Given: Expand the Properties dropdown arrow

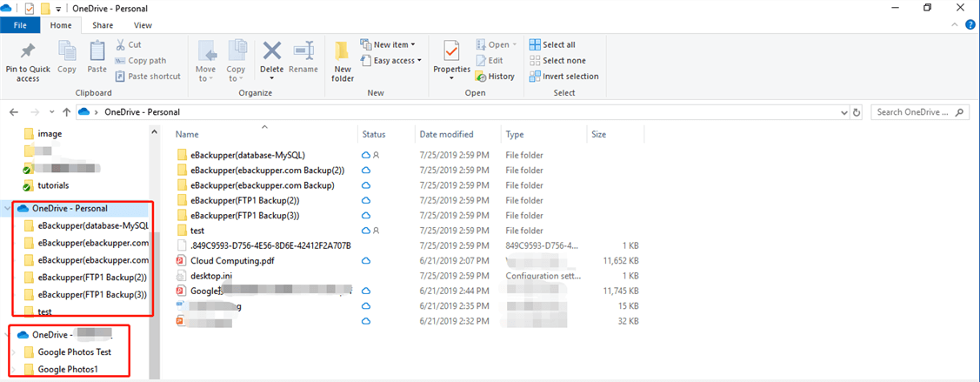Looking at the screenshot, I should click(452, 79).
